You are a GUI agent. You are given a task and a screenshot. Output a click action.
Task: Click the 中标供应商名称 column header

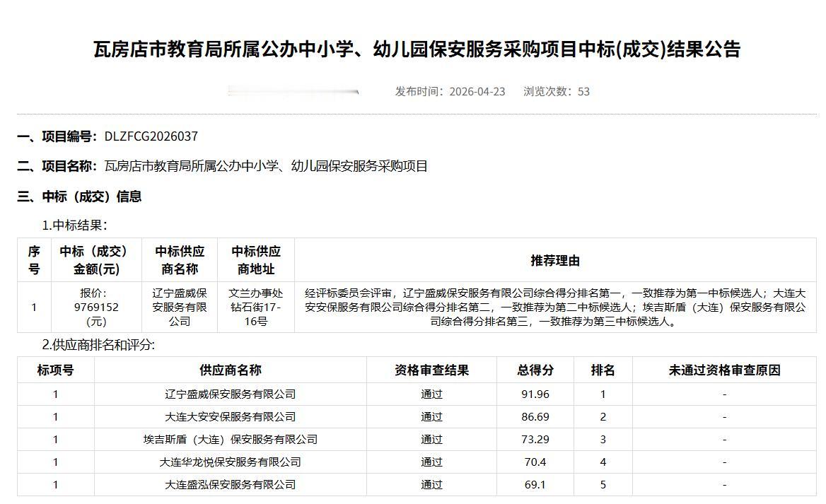coord(180,260)
